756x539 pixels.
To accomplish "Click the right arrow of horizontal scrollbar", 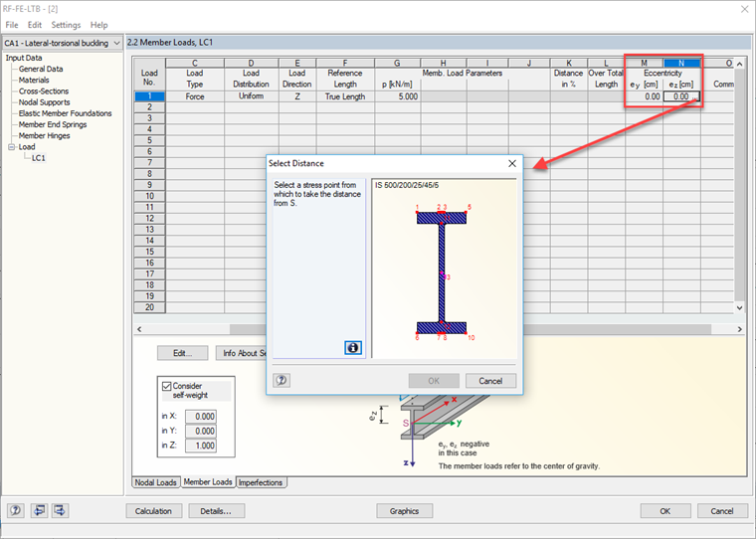I will [740, 329].
